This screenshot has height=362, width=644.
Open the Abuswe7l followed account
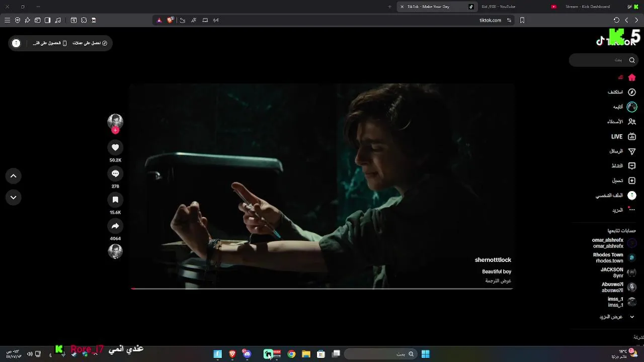(619, 287)
